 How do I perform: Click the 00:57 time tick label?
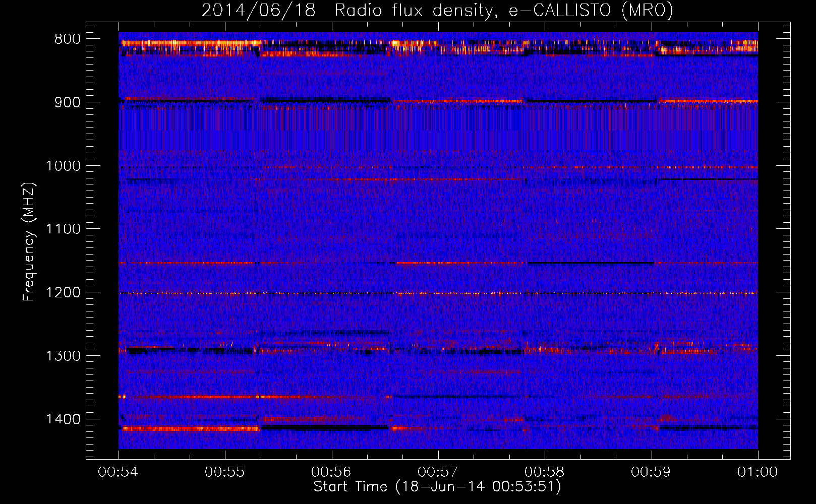pos(438,472)
